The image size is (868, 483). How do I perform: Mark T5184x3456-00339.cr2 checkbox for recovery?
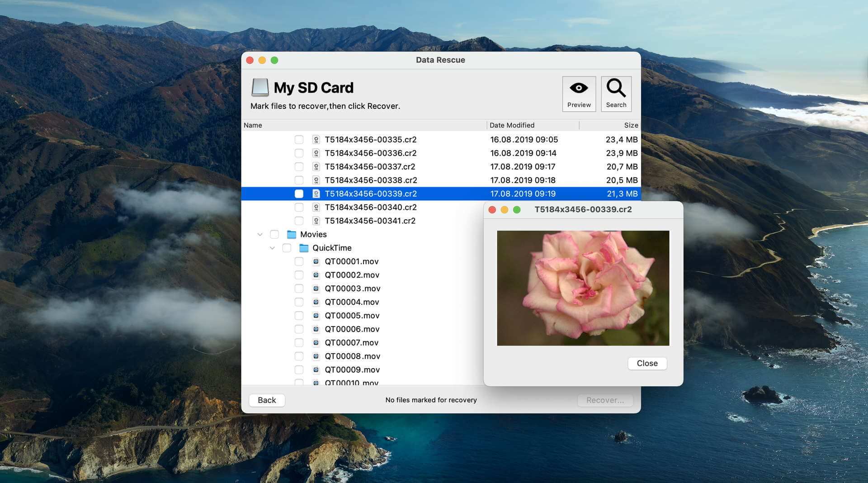point(299,194)
